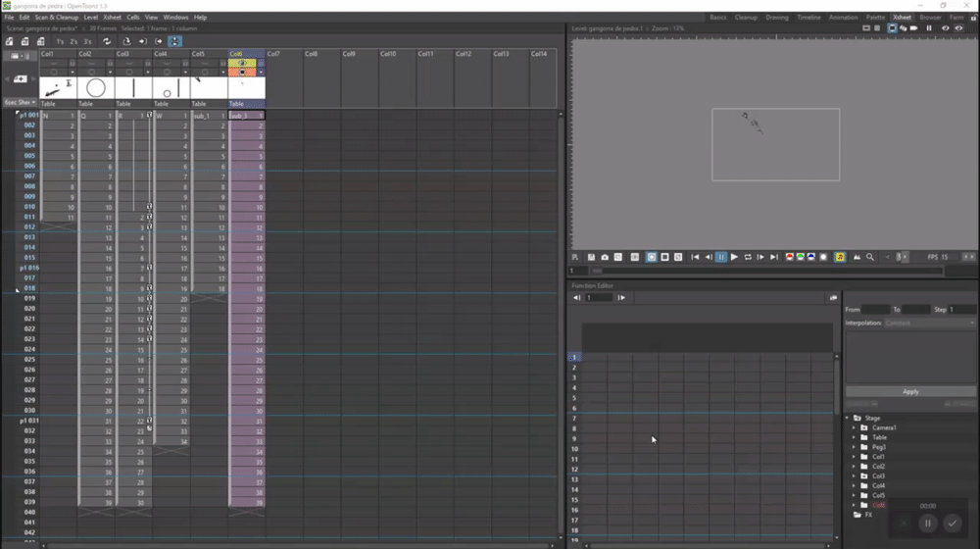The height and width of the screenshot is (549, 980).
Task: Switch to the Browser room tab
Action: pos(930,18)
